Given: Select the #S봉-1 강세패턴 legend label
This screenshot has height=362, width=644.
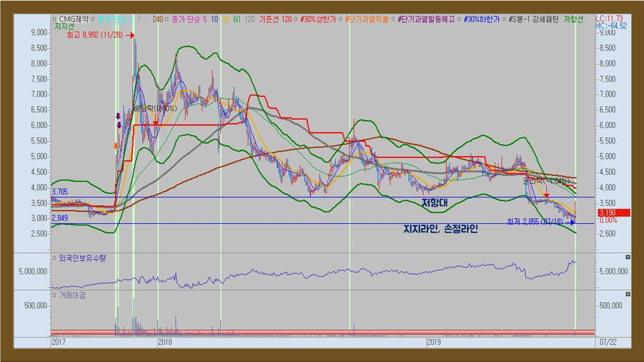Looking at the screenshot, I should pyautogui.click(x=534, y=19).
